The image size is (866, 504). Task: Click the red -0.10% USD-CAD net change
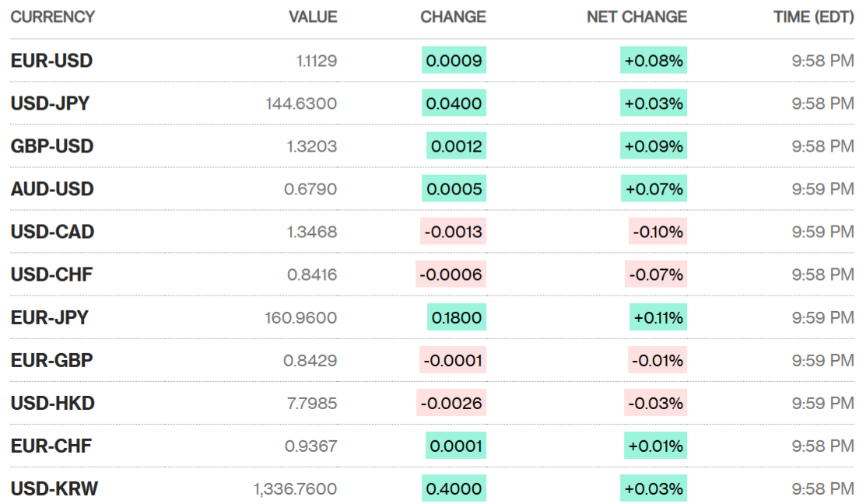click(x=658, y=232)
